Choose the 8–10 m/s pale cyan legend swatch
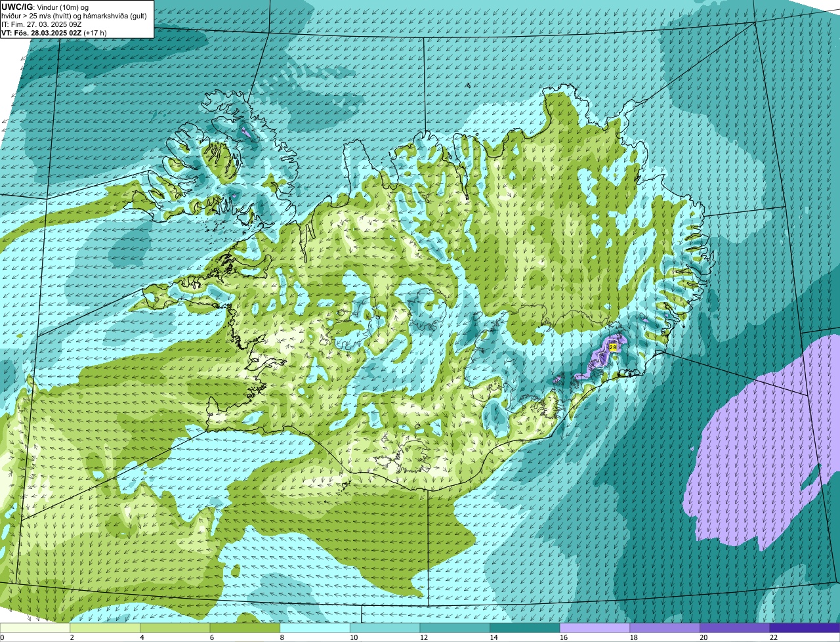The image size is (840, 642). coord(315,628)
